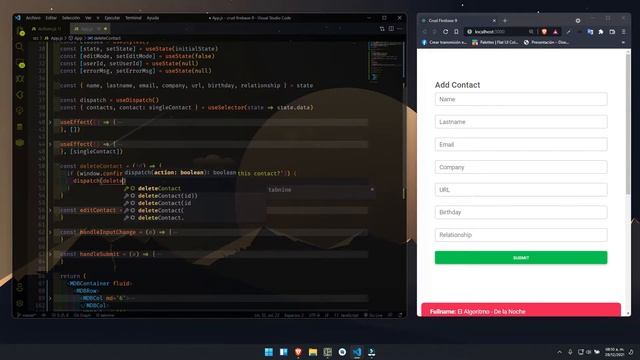The height and width of the screenshot is (360, 640).
Task: Focus the Email input field
Action: (x=521, y=144)
